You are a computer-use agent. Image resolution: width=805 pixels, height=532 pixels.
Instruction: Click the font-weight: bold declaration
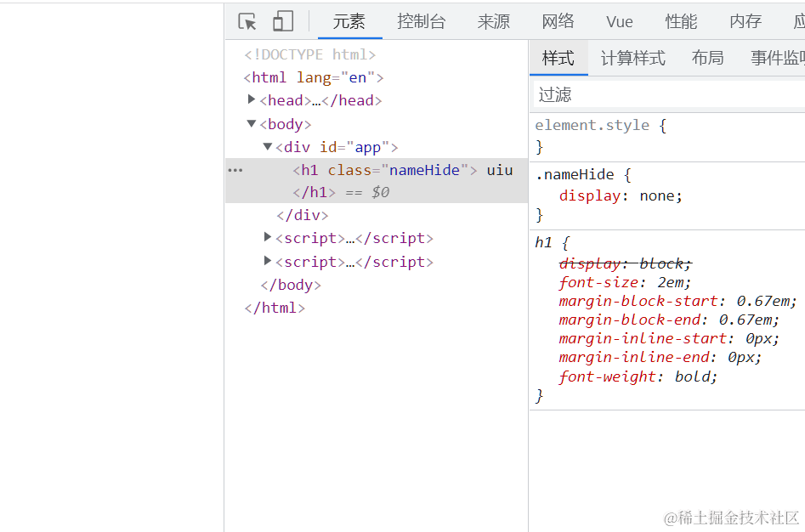coord(638,377)
